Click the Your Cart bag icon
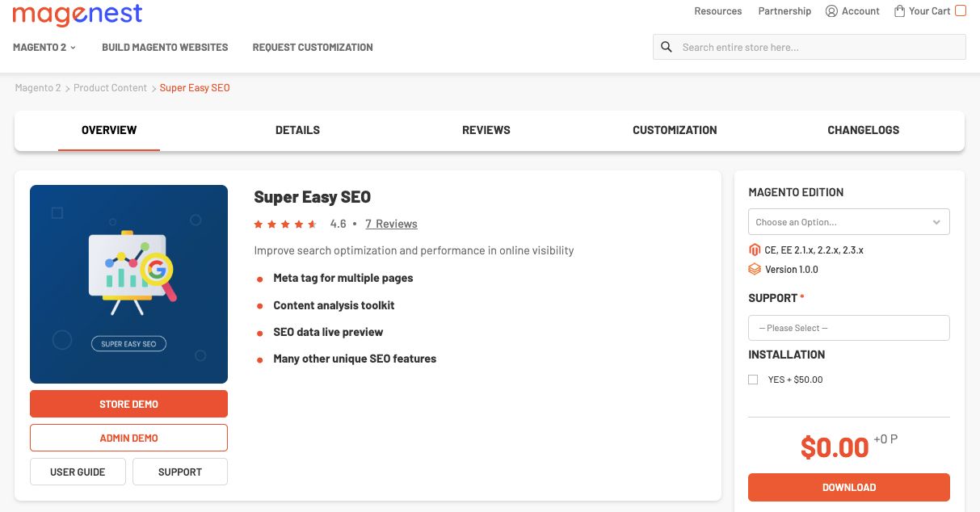 pos(899,10)
